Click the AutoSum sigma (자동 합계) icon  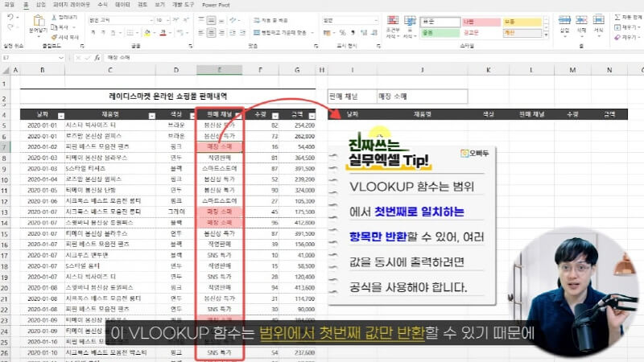617,17
